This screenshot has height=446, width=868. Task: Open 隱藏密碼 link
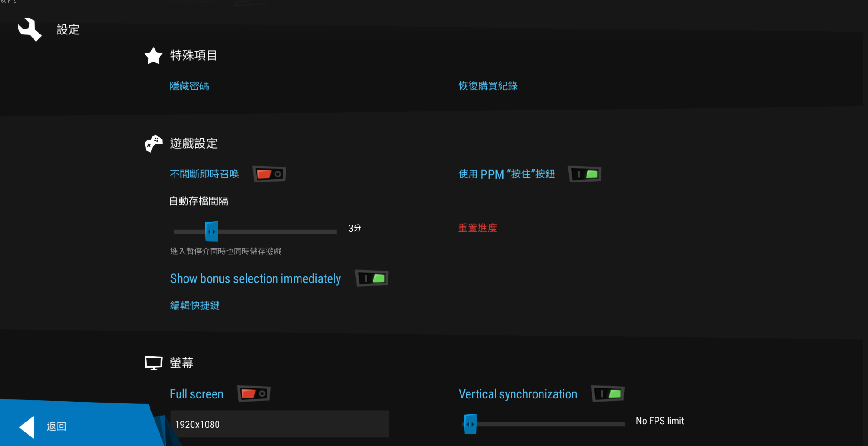[189, 86]
